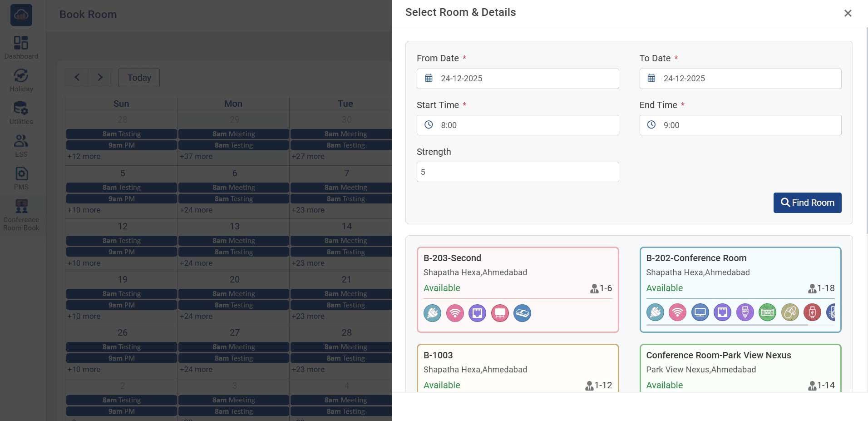Click the whiteboard amenity icon in B-203-Second

click(500, 313)
